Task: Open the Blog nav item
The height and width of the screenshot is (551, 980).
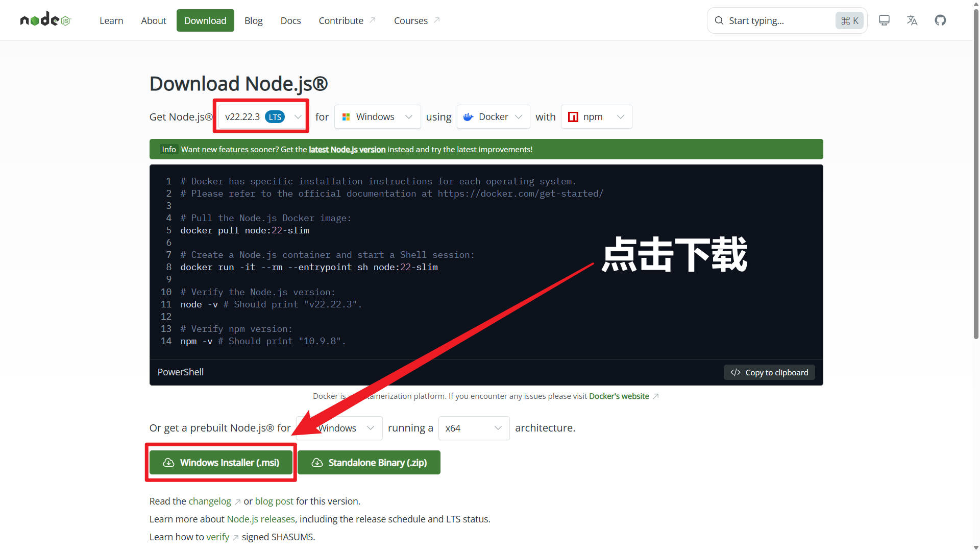Action: click(x=254, y=20)
